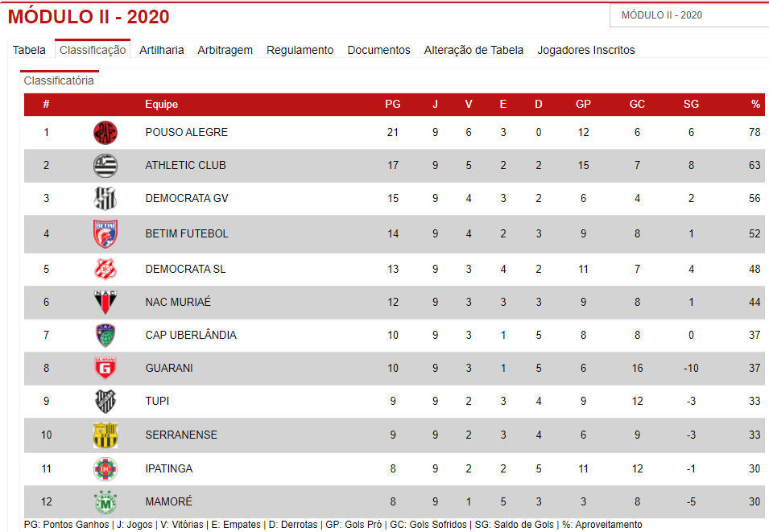Go to the Jogadores Inscritos tab

[x=585, y=50]
